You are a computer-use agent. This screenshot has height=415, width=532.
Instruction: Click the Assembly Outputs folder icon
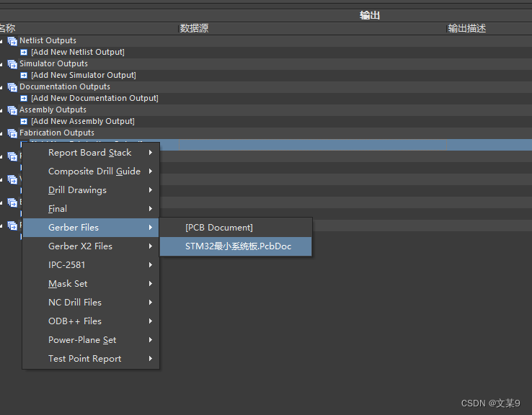[12, 110]
